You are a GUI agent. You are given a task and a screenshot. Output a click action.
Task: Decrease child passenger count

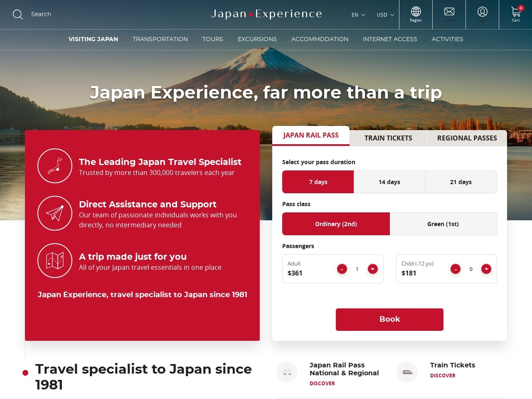pyautogui.click(x=456, y=269)
